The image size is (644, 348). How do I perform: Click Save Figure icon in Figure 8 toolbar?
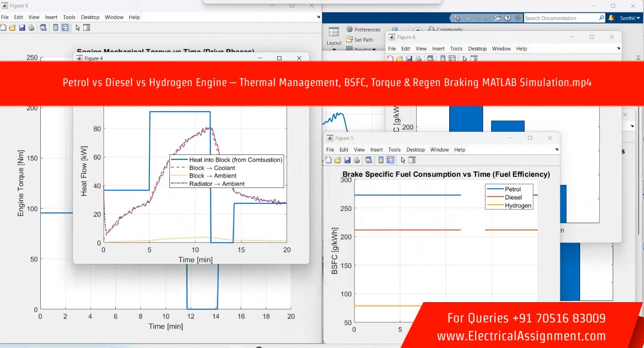point(21,28)
